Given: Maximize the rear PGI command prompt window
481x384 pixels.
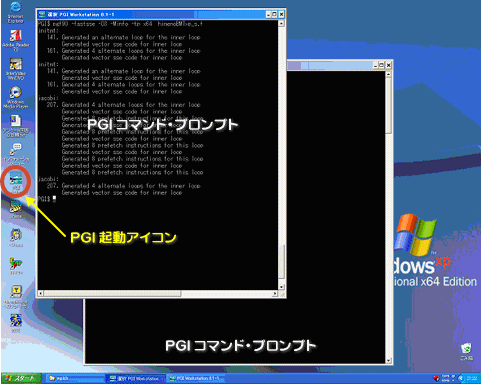Looking at the screenshot, I should pyautogui.click(x=382, y=65).
